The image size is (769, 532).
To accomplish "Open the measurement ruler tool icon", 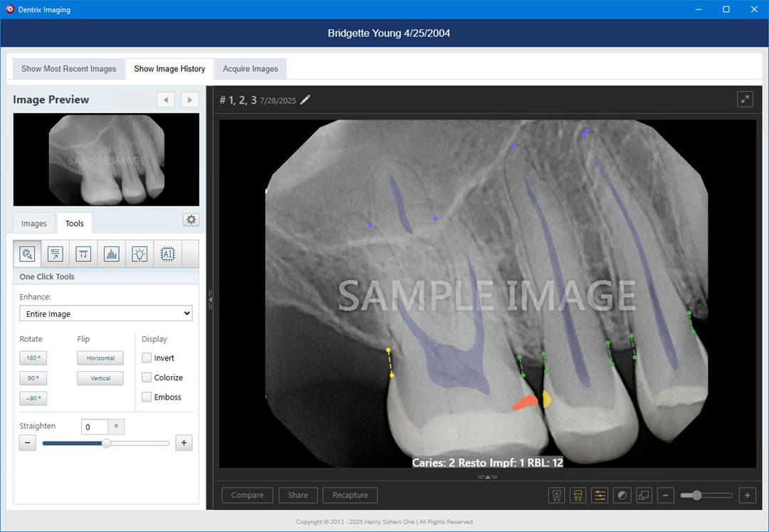I will (83, 254).
